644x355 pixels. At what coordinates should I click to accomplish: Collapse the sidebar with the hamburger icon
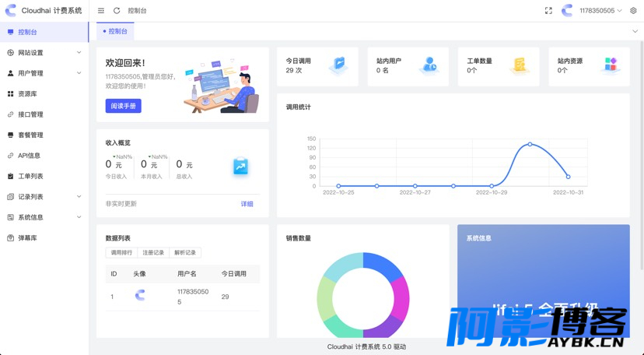[101, 11]
